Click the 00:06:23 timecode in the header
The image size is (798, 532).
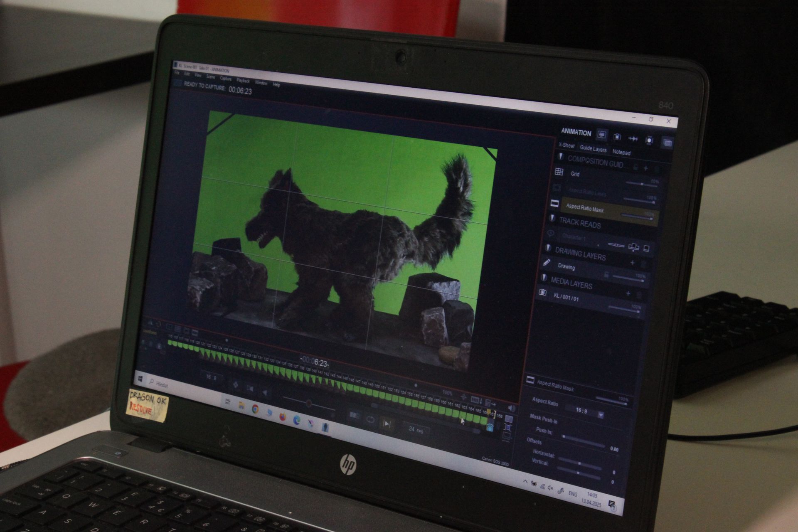240,90
